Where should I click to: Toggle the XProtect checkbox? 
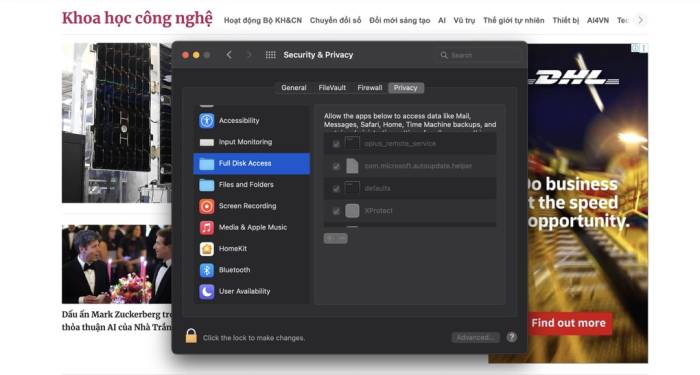tap(336, 211)
